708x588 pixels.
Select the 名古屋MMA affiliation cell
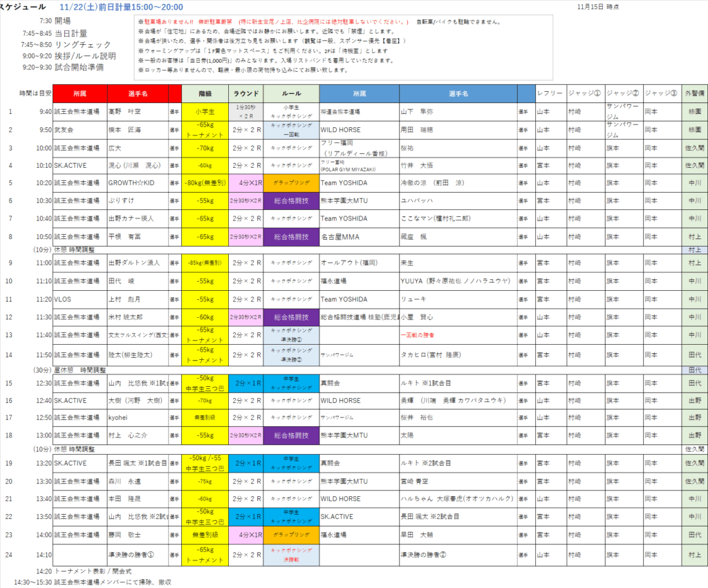tap(358, 237)
